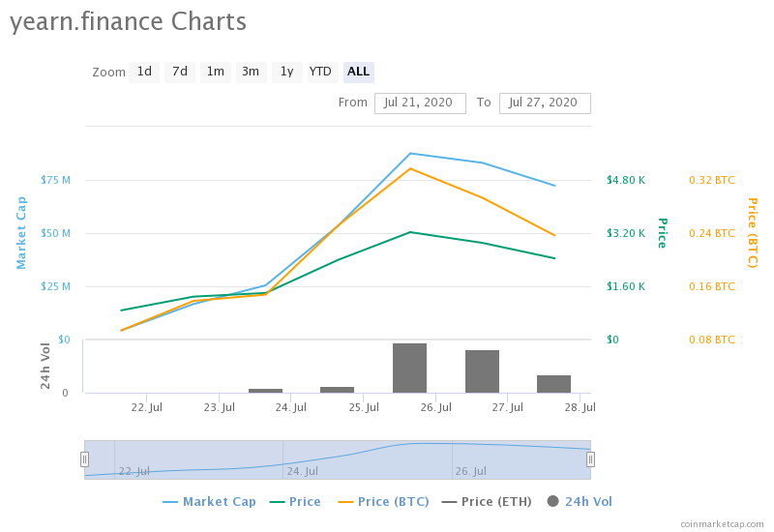
Task: Click the coinmarketcap.com credit text
Action: coord(722,524)
